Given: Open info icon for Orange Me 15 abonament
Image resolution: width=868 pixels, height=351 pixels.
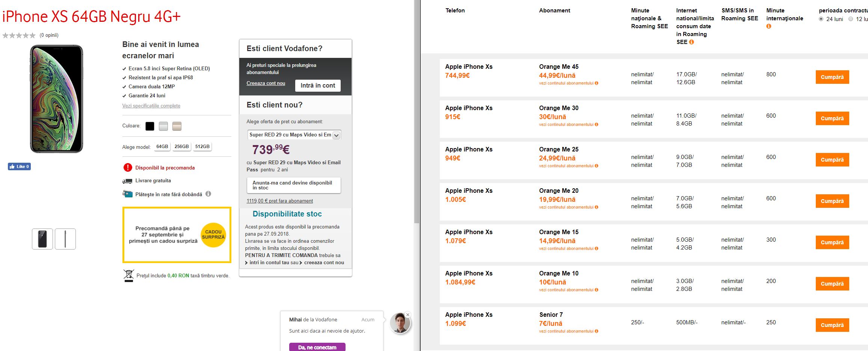Looking at the screenshot, I should coord(596,248).
